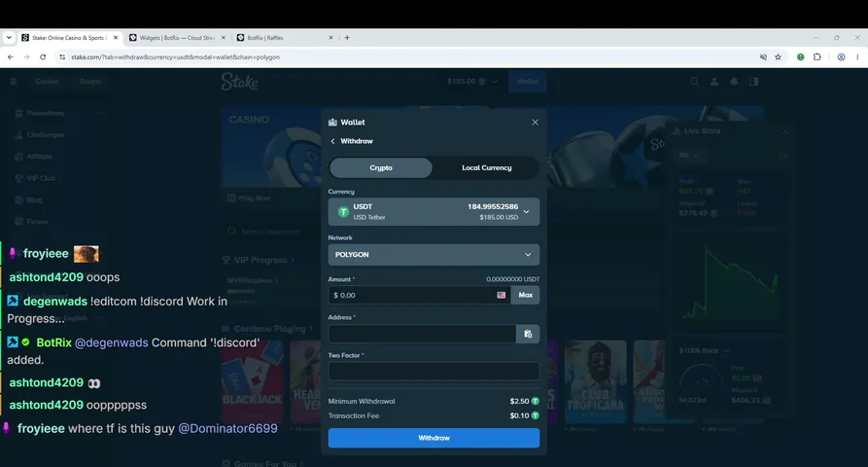868x467 pixels.
Task: Click the Wallet button in header
Action: (527, 82)
